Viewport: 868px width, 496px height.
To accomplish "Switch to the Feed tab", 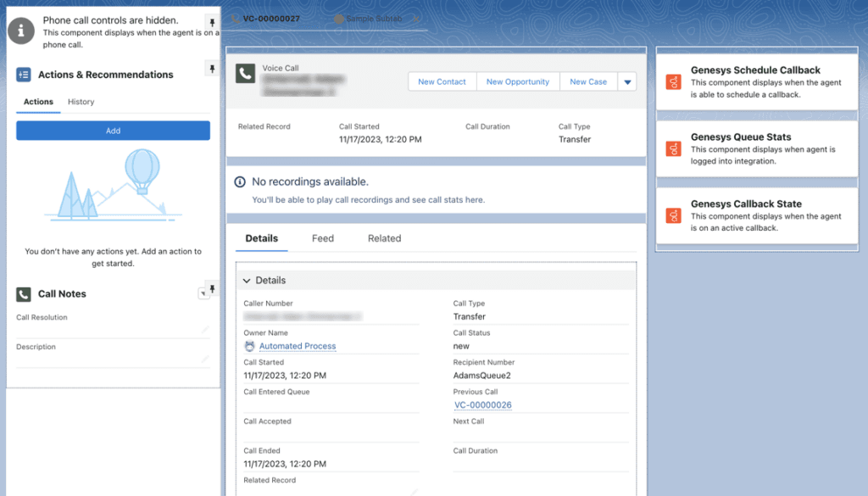I will click(x=322, y=238).
